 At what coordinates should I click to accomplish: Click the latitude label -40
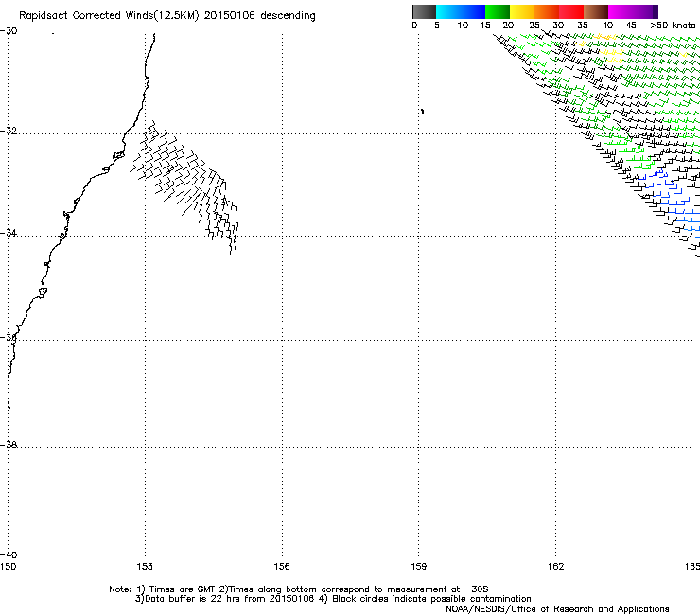click(x=9, y=554)
